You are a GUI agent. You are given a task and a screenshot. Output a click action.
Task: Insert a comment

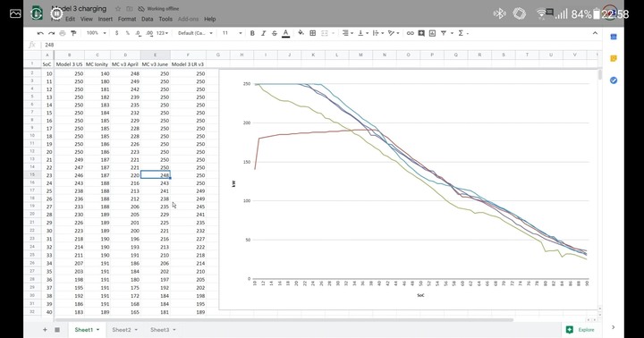click(x=421, y=33)
